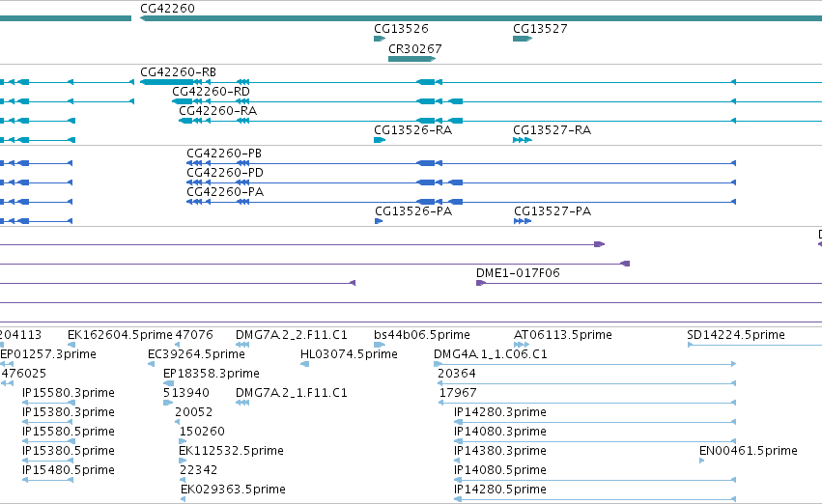Click the 150260 feature label
Screen dimensions: 822x504
(202, 432)
